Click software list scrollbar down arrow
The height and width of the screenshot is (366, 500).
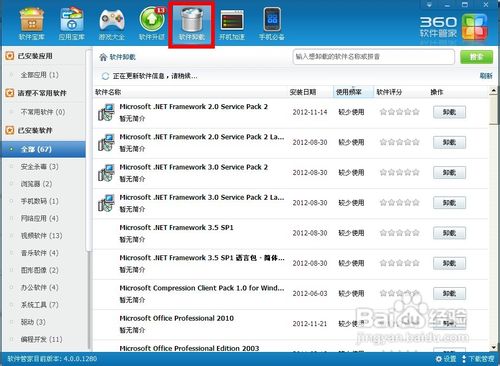494,348
